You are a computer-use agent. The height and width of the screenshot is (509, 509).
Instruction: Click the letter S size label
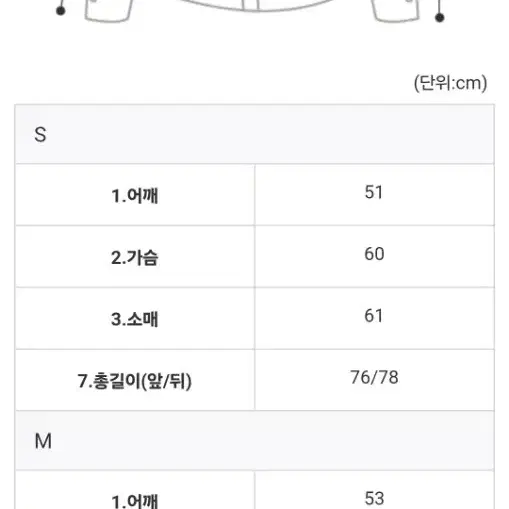coord(40,135)
